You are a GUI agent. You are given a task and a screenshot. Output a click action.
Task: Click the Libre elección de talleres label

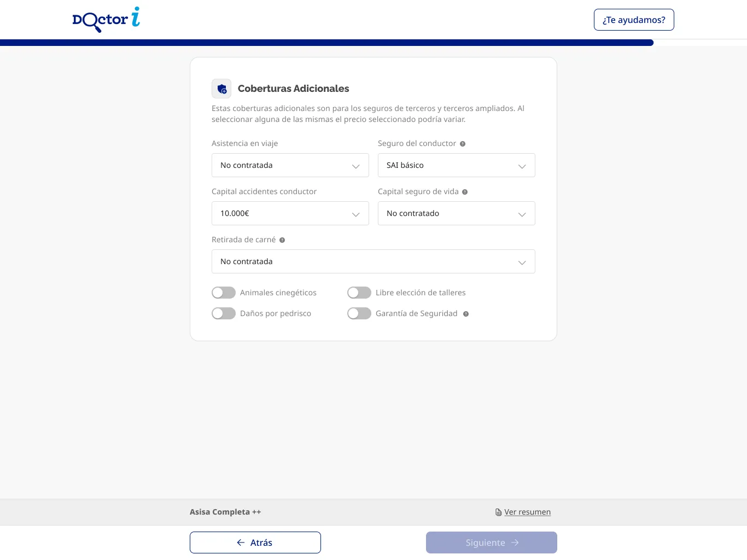pos(421,293)
